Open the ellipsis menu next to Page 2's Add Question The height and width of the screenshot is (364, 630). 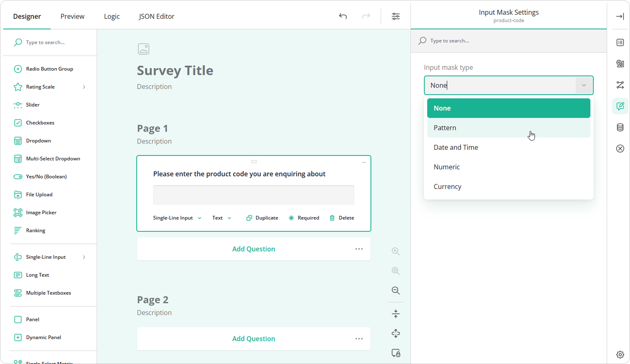click(359, 339)
